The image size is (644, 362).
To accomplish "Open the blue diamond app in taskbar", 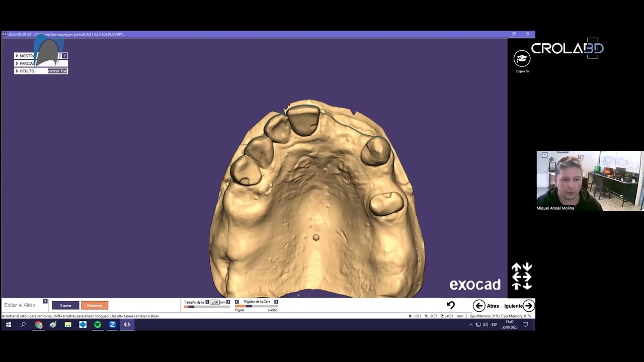I will click(83, 325).
